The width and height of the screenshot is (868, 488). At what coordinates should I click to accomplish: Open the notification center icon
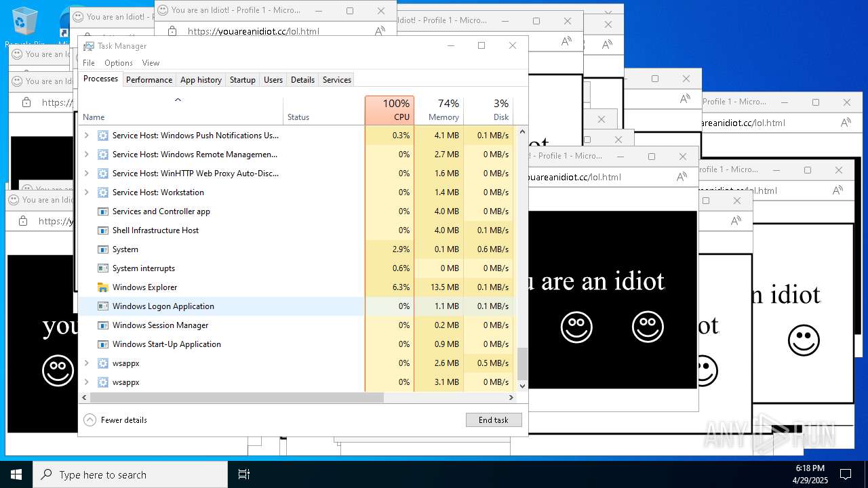click(x=846, y=474)
